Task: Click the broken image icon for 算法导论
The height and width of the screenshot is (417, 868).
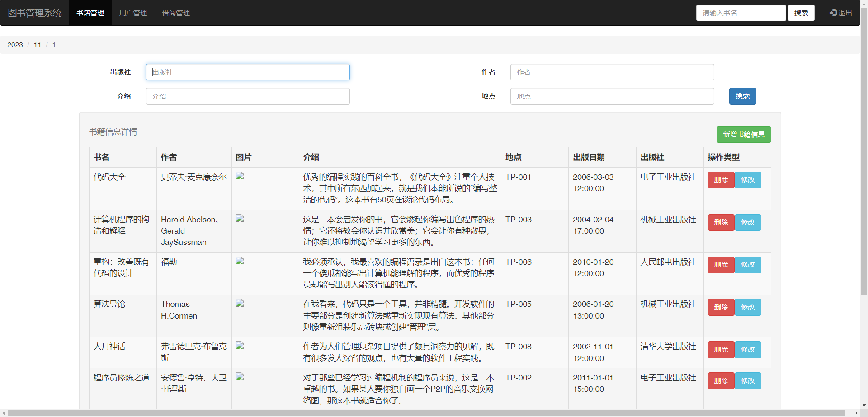Action: pyautogui.click(x=240, y=303)
